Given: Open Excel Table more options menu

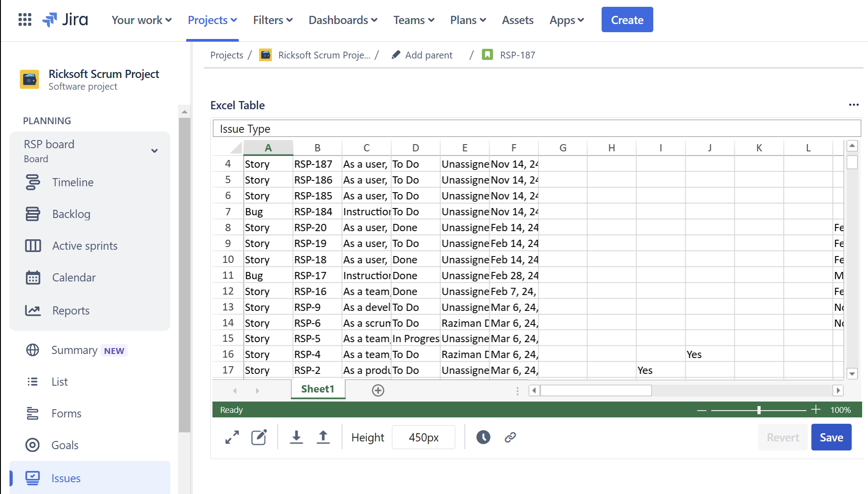Looking at the screenshot, I should click(854, 105).
